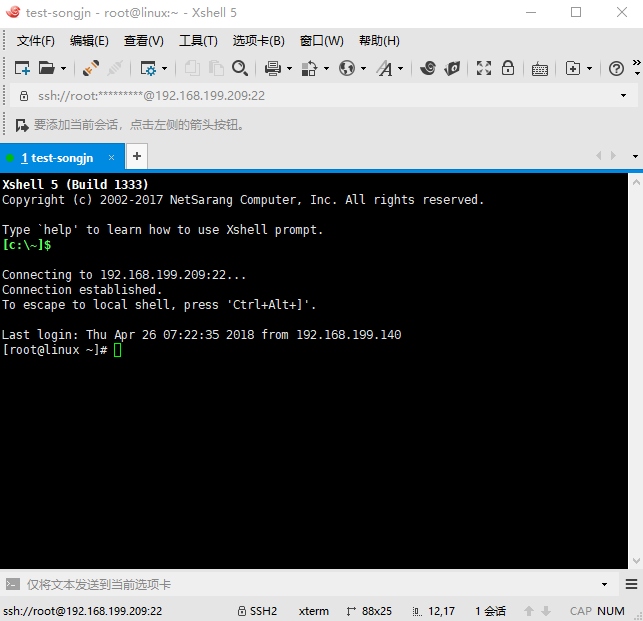643x621 pixels.
Task: Open the virtual keyboard icon
Action: click(540, 69)
